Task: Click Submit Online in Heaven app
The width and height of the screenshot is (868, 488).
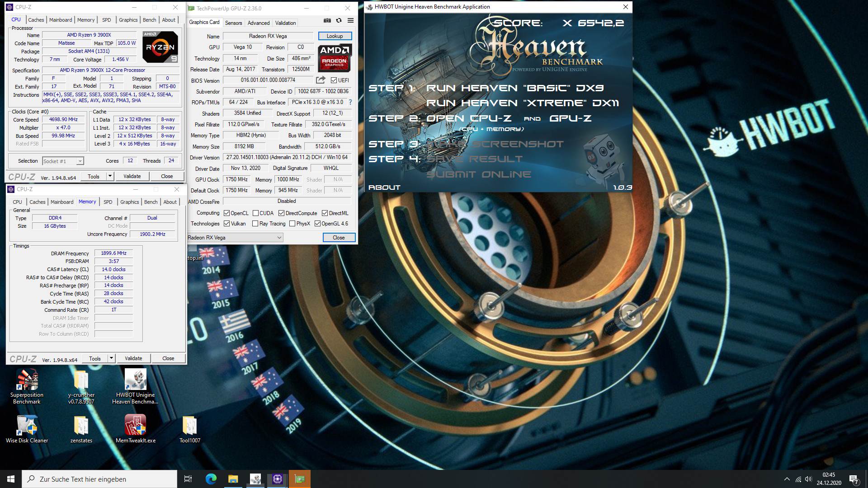Action: (x=479, y=174)
